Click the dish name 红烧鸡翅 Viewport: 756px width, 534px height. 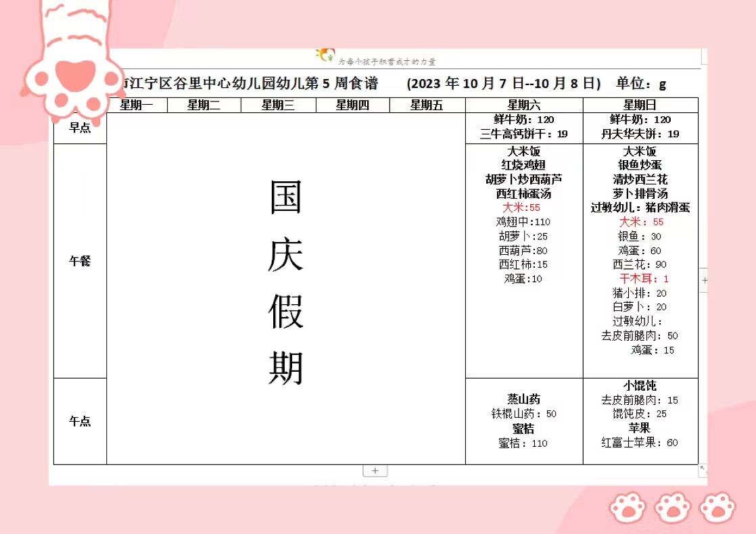click(x=524, y=166)
